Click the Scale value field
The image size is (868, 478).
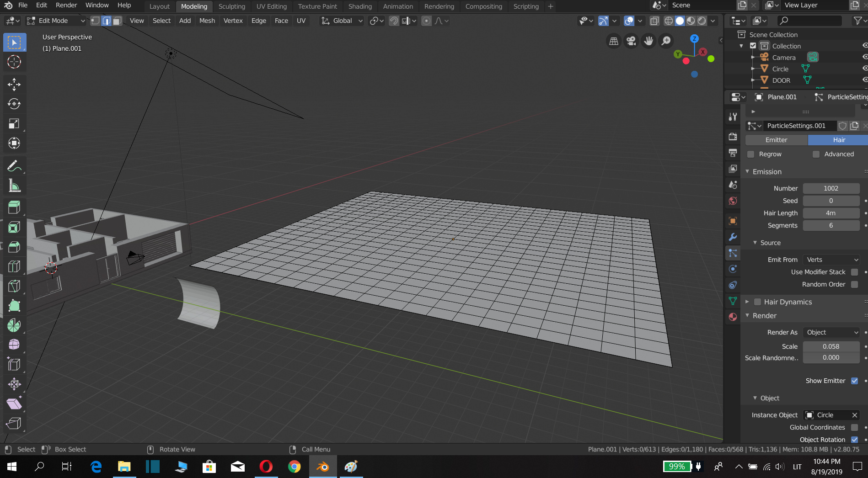pyautogui.click(x=831, y=346)
